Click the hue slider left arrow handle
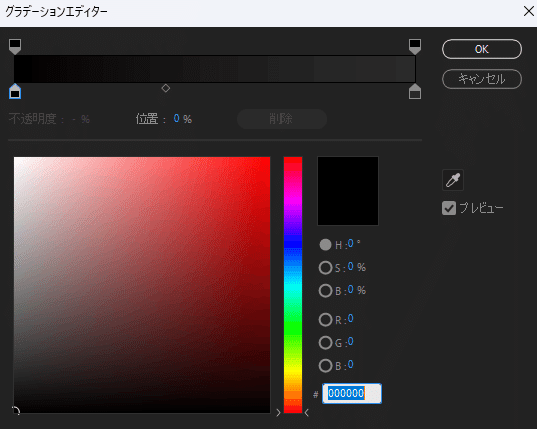The height and width of the screenshot is (429, 537). (x=278, y=413)
